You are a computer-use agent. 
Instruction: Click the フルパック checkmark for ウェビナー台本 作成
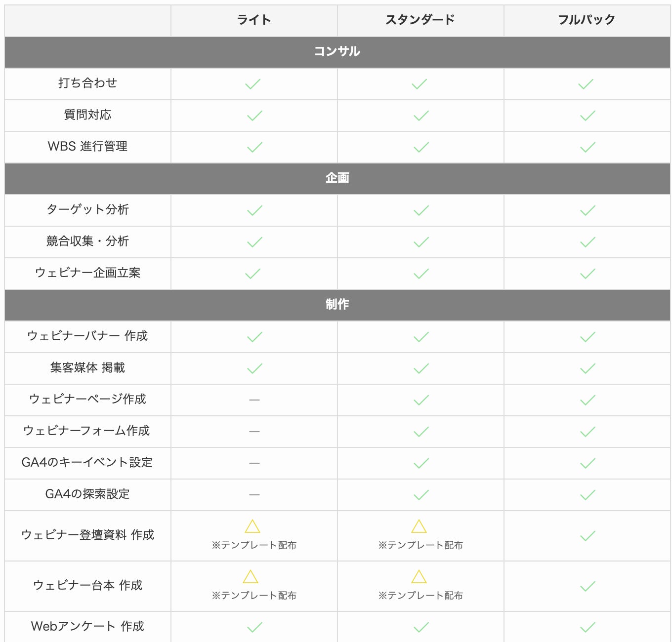[x=588, y=586]
